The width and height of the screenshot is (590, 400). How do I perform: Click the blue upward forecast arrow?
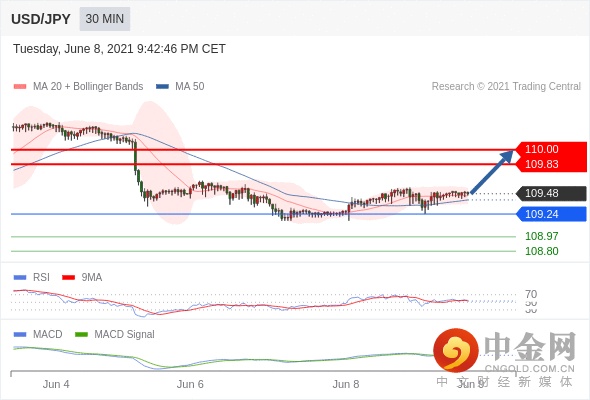(491, 172)
